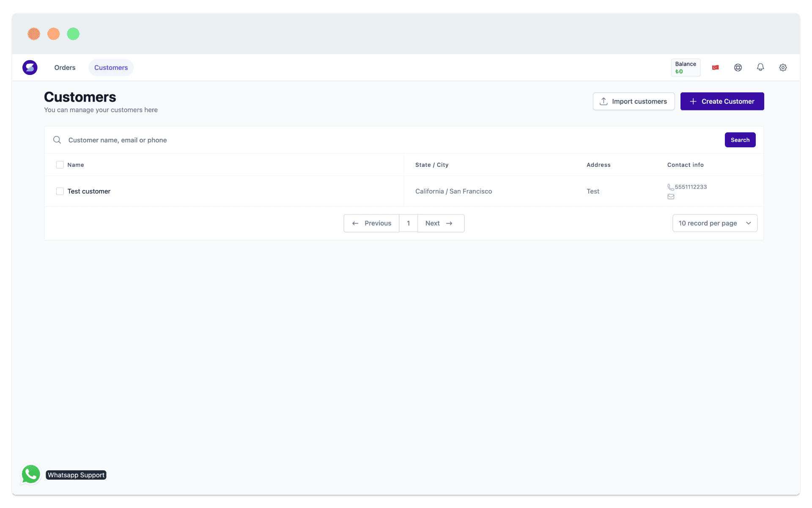Viewport: 812px width, 508px height.
Task: Select the Customers tab
Action: click(111, 68)
